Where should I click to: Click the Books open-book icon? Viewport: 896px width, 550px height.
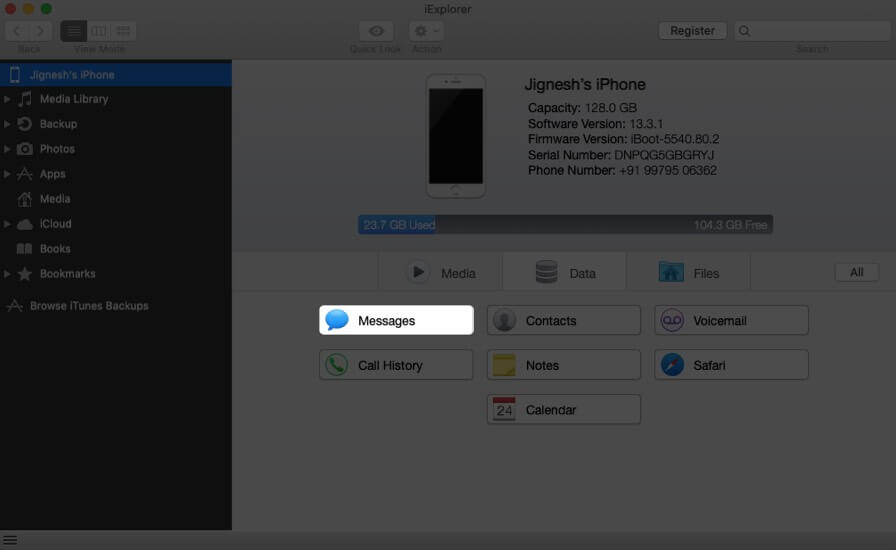click(x=24, y=249)
